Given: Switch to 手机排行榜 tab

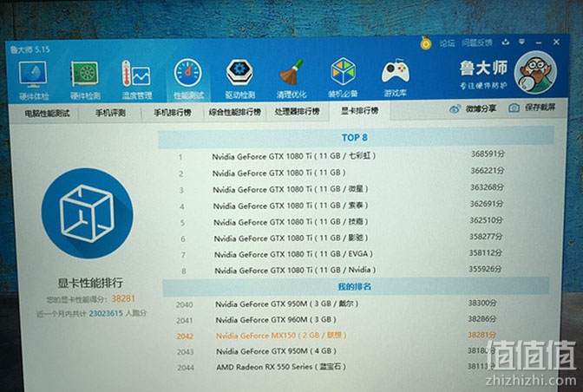Looking at the screenshot, I should (172, 112).
